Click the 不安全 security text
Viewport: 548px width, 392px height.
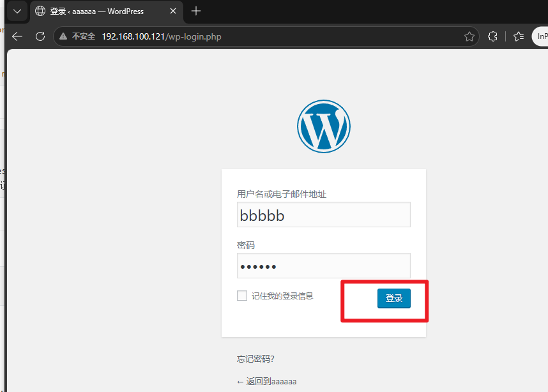(84, 36)
